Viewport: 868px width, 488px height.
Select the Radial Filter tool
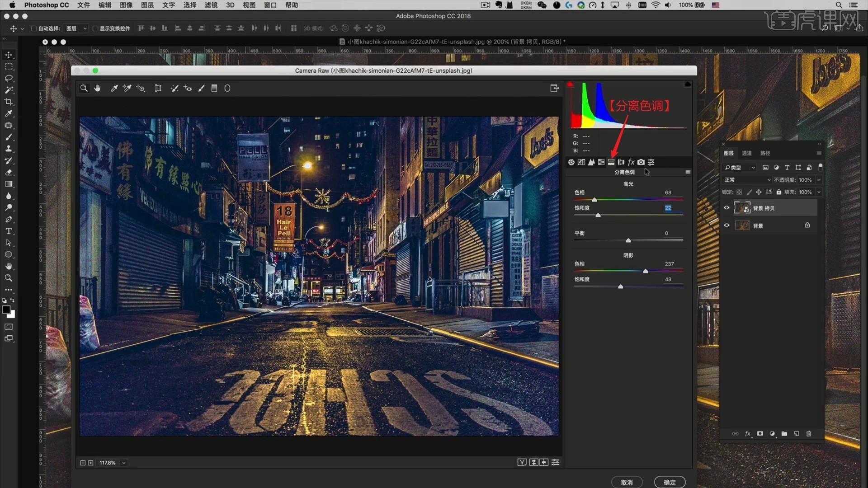point(227,88)
